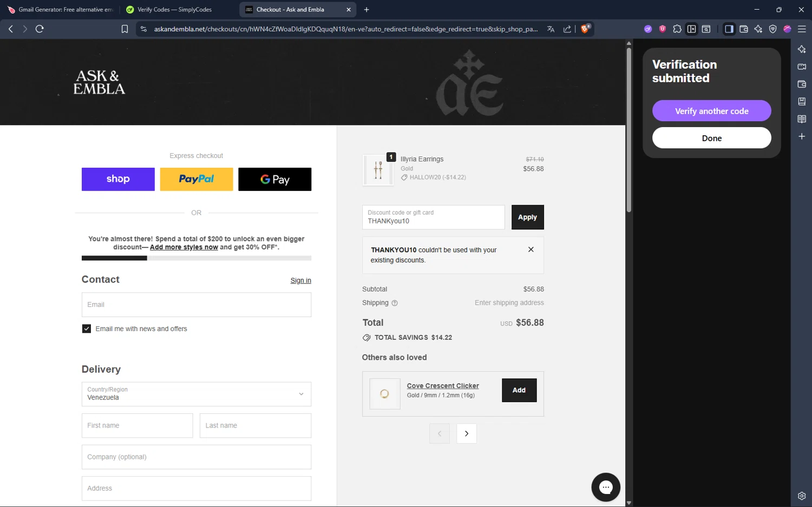
Task: Open sidebar wallet icon
Action: tap(802, 84)
